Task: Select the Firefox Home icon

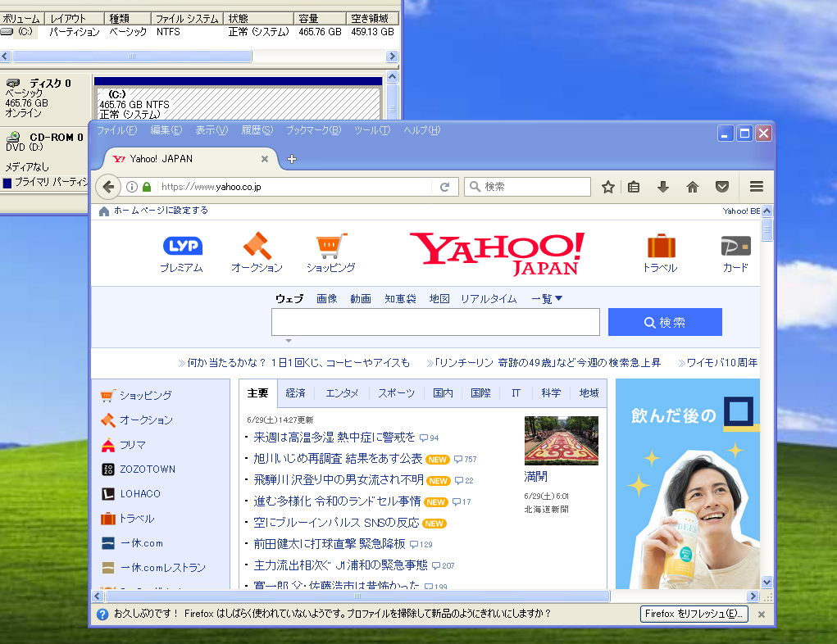Action: pos(692,187)
